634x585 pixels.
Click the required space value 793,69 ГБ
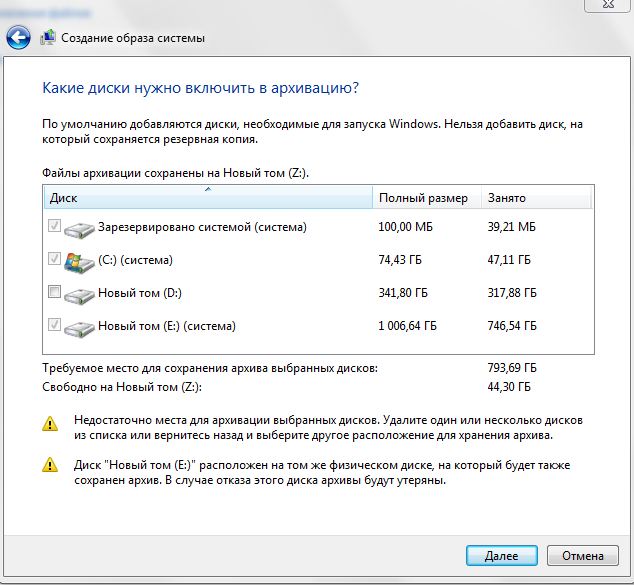512,368
